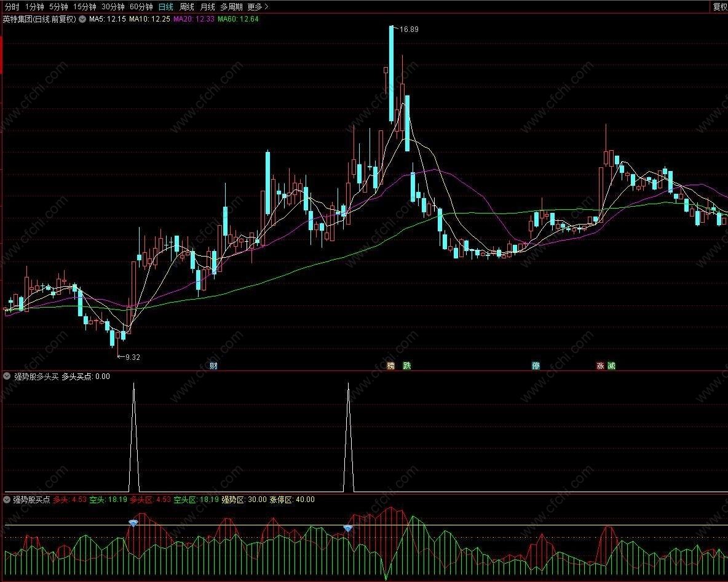Click the MA10: 12.25 indicator label
The width and height of the screenshot is (728, 582).
pyautogui.click(x=149, y=19)
